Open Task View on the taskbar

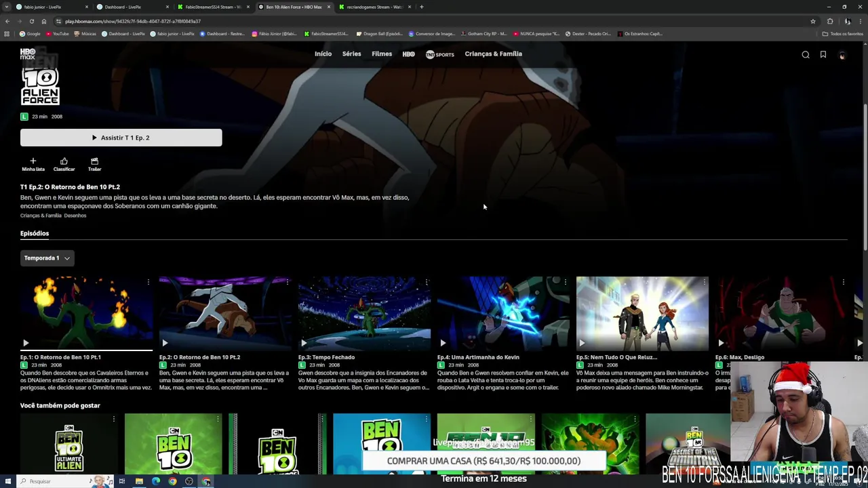click(x=122, y=481)
